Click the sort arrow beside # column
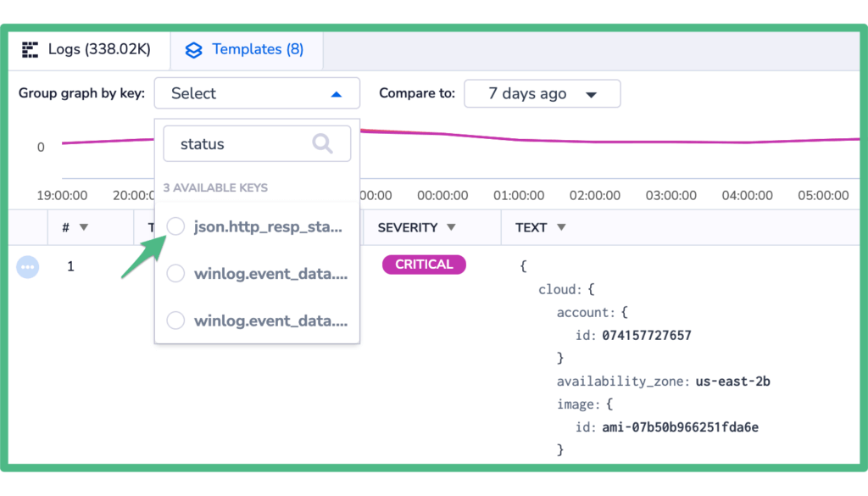The image size is (868, 496). coord(84,227)
